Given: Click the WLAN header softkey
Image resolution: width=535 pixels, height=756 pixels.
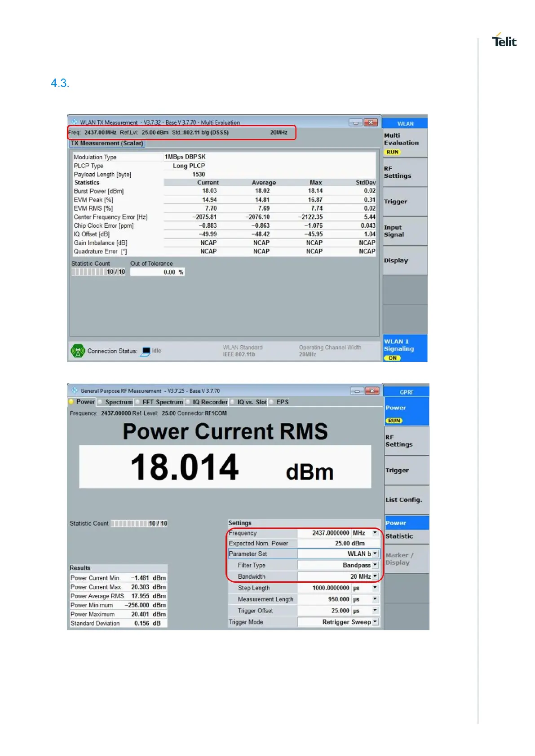Looking at the screenshot, I should (x=405, y=123).
